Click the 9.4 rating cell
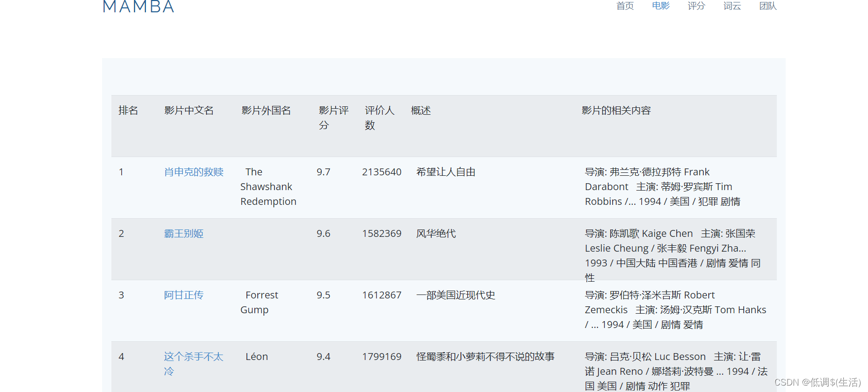Image resolution: width=868 pixels, height=392 pixels. 323,357
